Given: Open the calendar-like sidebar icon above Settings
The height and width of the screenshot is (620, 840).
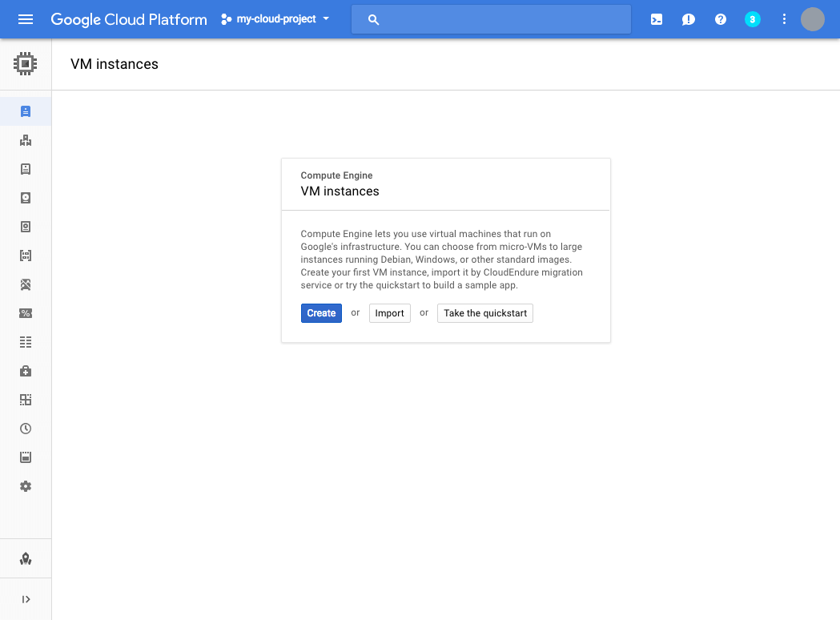Looking at the screenshot, I should 25,457.
